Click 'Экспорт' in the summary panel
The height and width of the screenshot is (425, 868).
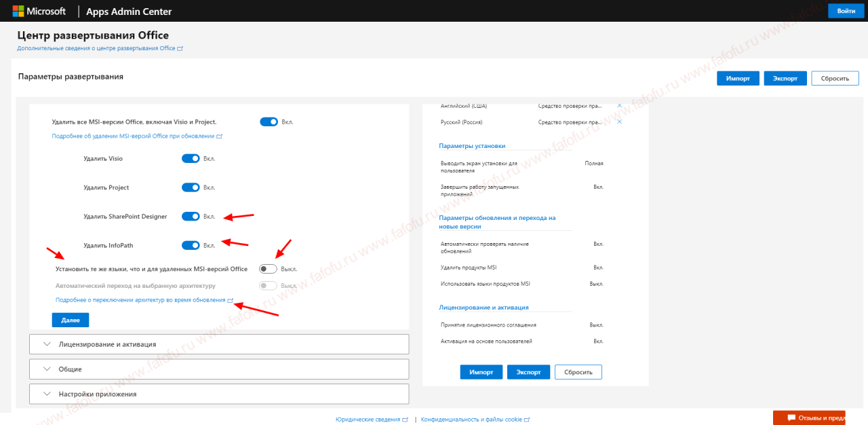pos(528,372)
